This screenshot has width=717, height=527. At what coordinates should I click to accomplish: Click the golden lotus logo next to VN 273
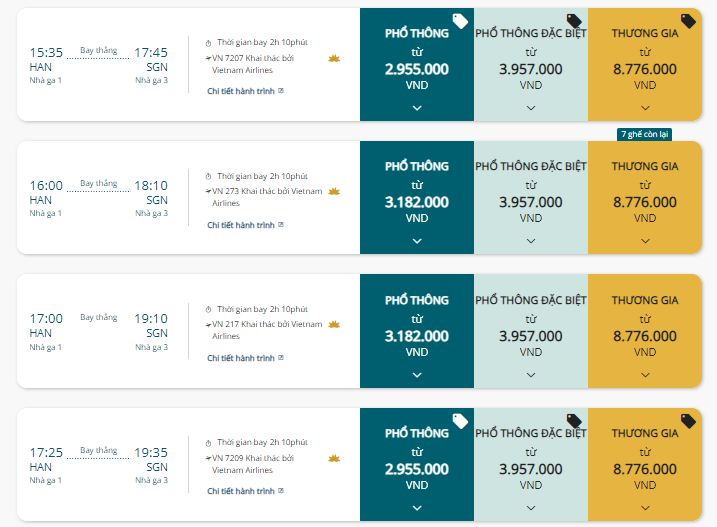(334, 191)
